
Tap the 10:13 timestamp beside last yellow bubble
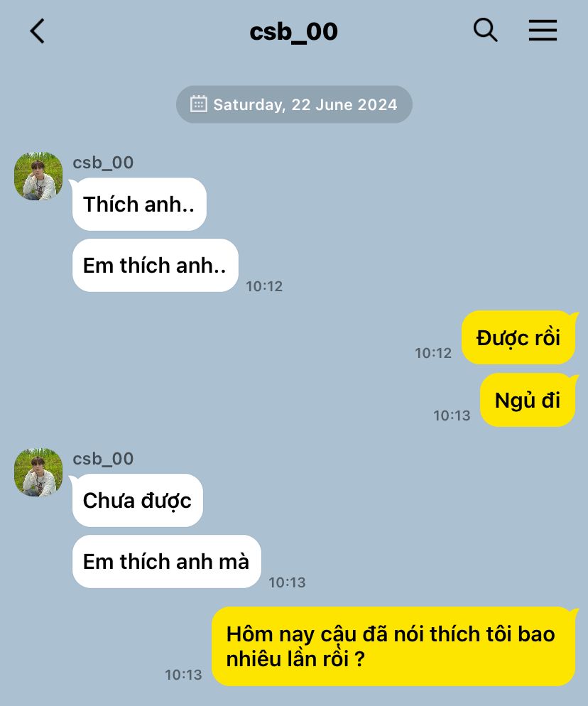pyautogui.click(x=183, y=675)
